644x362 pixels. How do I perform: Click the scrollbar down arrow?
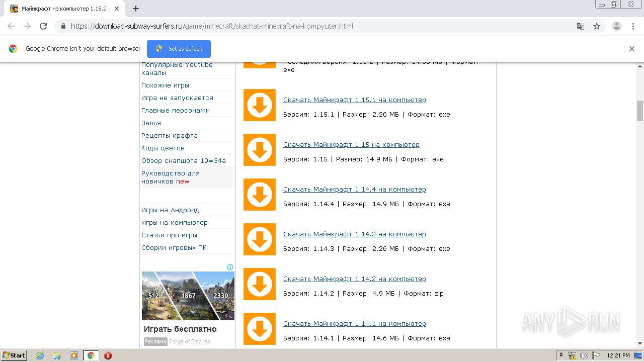pos(640,344)
